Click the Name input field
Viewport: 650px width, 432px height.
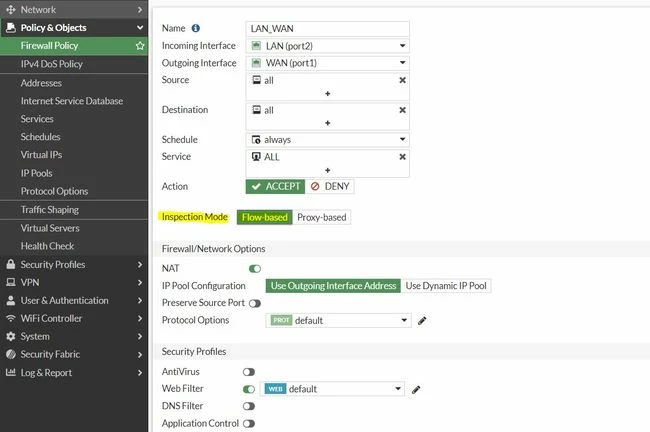pos(327,29)
